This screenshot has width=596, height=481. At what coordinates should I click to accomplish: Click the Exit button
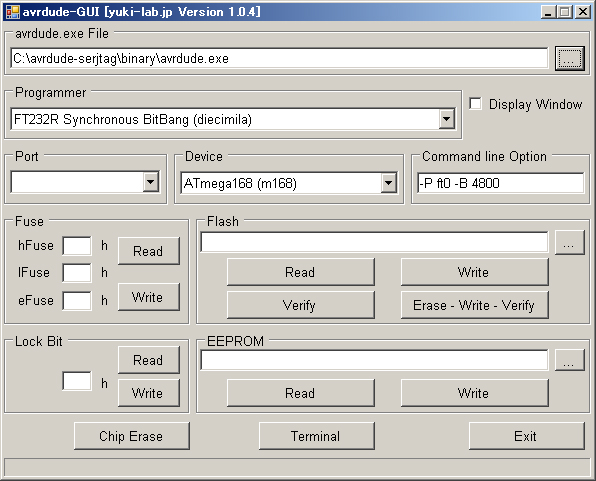point(526,436)
